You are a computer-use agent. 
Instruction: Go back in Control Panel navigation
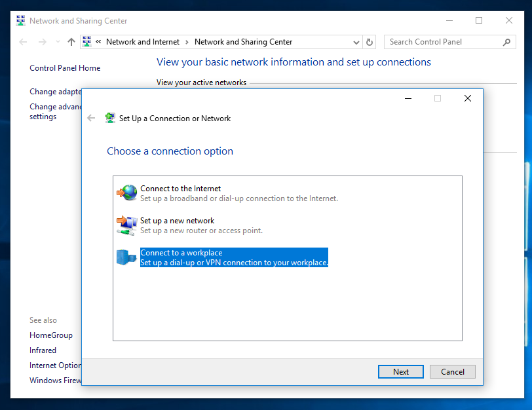tap(23, 42)
